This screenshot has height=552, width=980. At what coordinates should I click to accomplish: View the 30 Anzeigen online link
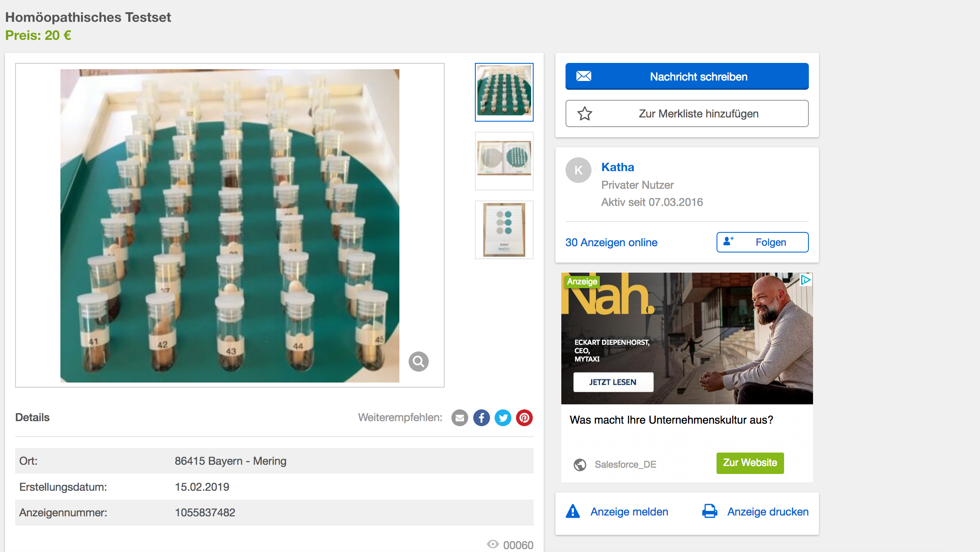coord(611,242)
